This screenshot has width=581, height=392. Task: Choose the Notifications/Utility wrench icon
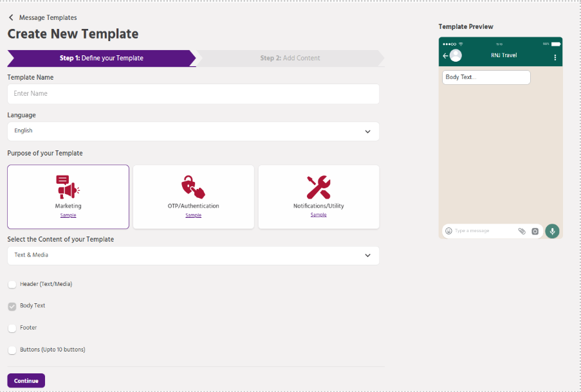(x=318, y=186)
